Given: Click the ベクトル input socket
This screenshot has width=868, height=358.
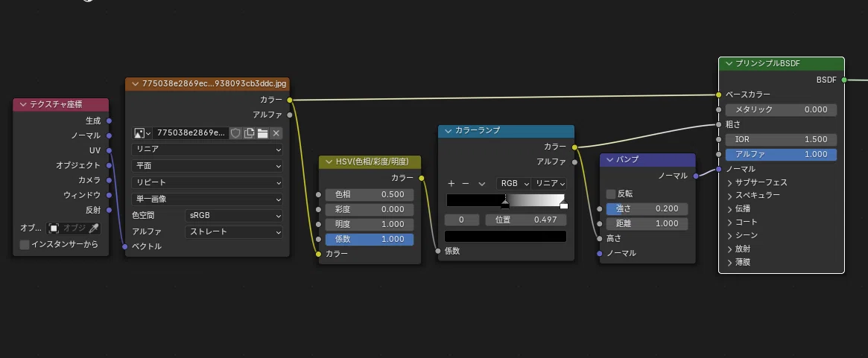Looking at the screenshot, I should [x=125, y=246].
